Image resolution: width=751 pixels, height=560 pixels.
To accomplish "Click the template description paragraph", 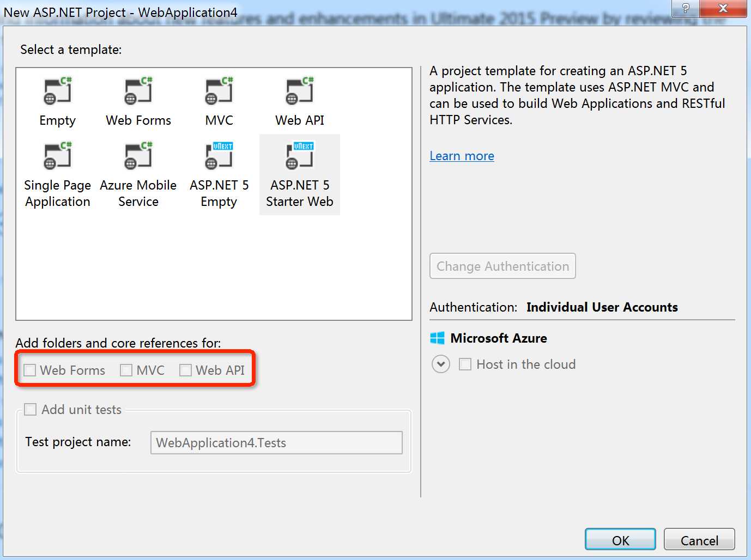I will pyautogui.click(x=577, y=95).
